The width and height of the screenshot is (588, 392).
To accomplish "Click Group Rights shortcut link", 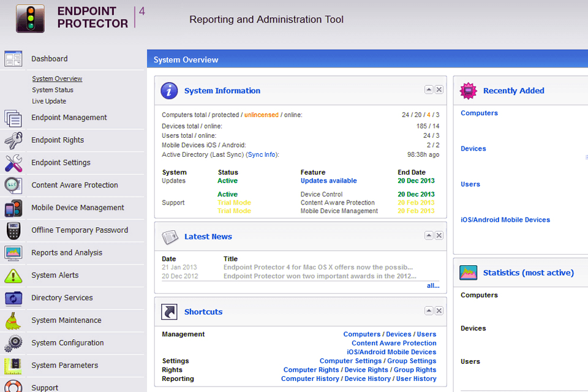I will tap(415, 370).
